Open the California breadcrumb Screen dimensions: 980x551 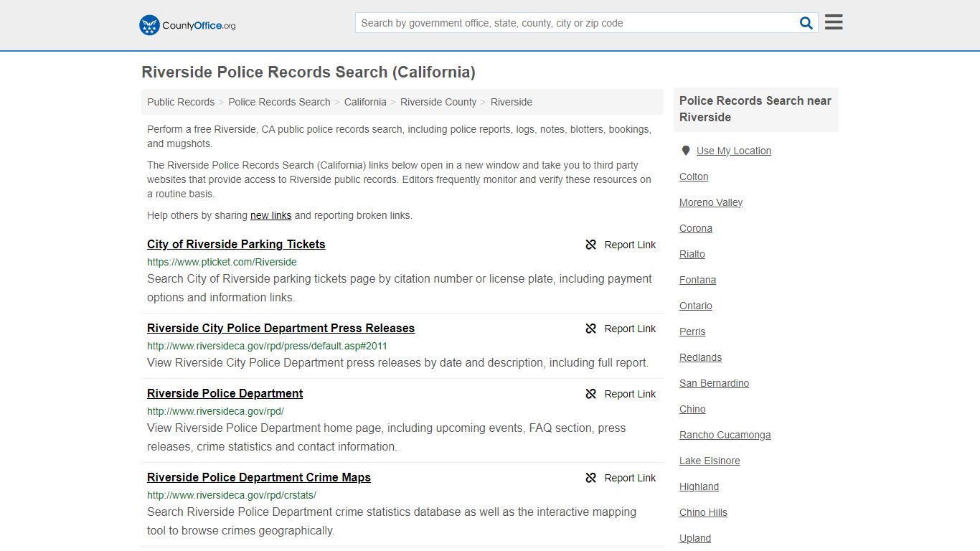coord(365,102)
